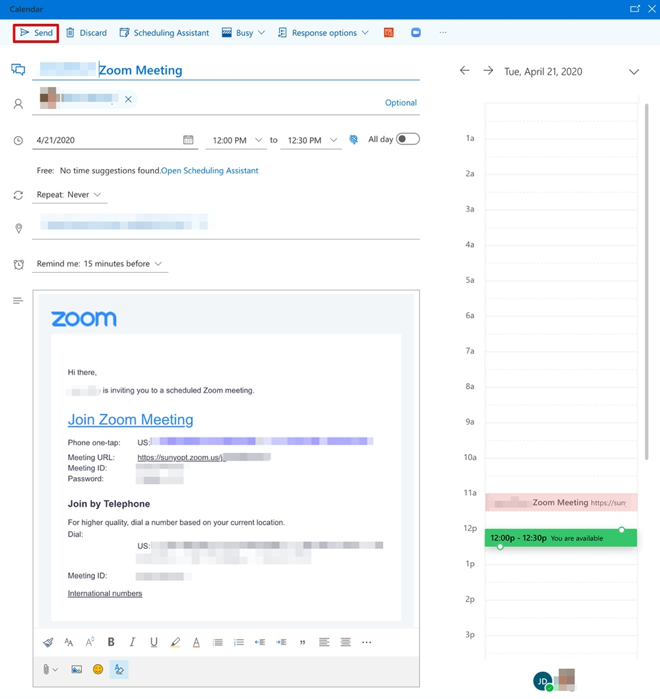Open the font size icon
The image size is (660, 699).
[x=69, y=642]
